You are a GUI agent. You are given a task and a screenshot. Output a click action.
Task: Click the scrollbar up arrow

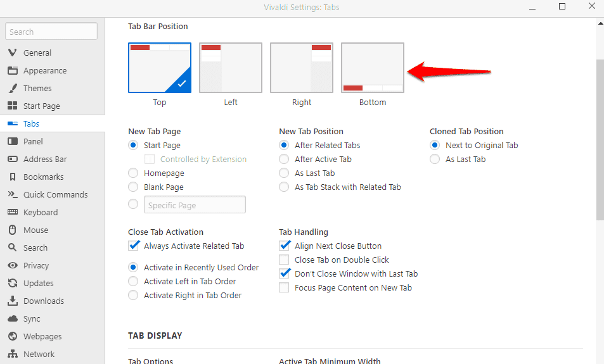tap(601, 23)
